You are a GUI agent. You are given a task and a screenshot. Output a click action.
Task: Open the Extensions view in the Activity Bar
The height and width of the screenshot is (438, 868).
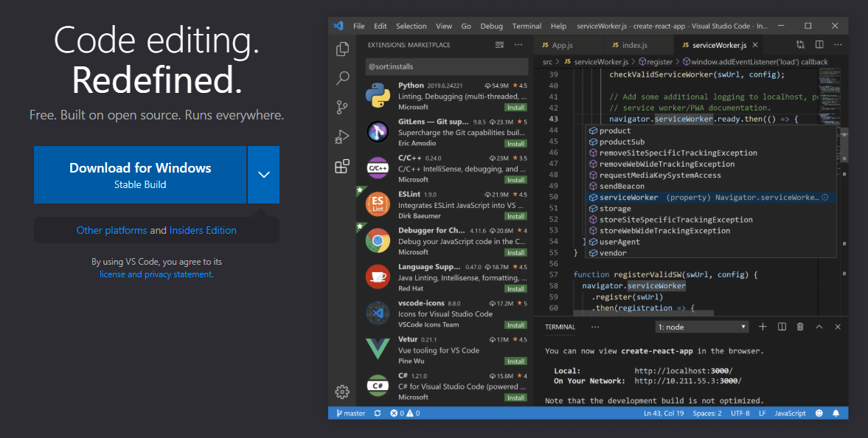pos(341,167)
